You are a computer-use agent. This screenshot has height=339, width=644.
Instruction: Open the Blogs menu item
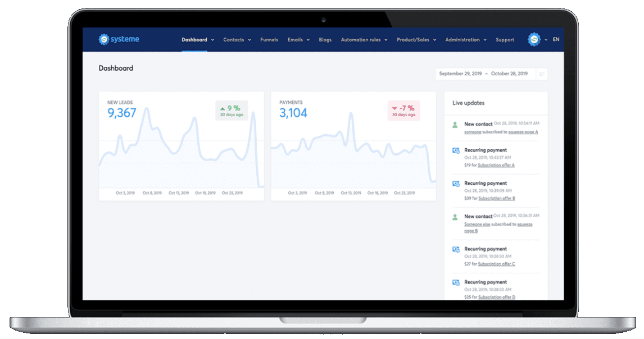(x=325, y=40)
